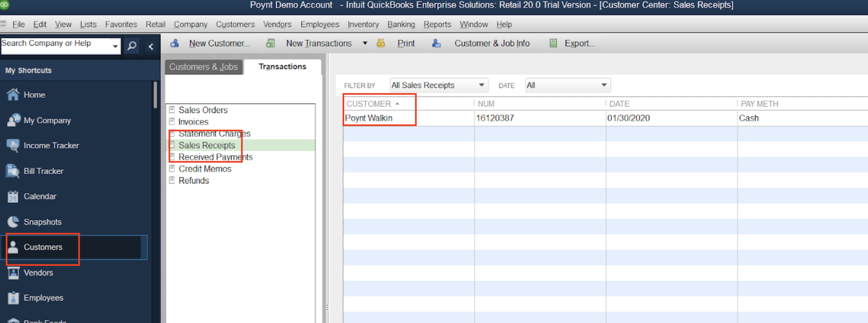Click the Customer & Job Info button
The width and height of the screenshot is (868, 323).
tap(492, 43)
